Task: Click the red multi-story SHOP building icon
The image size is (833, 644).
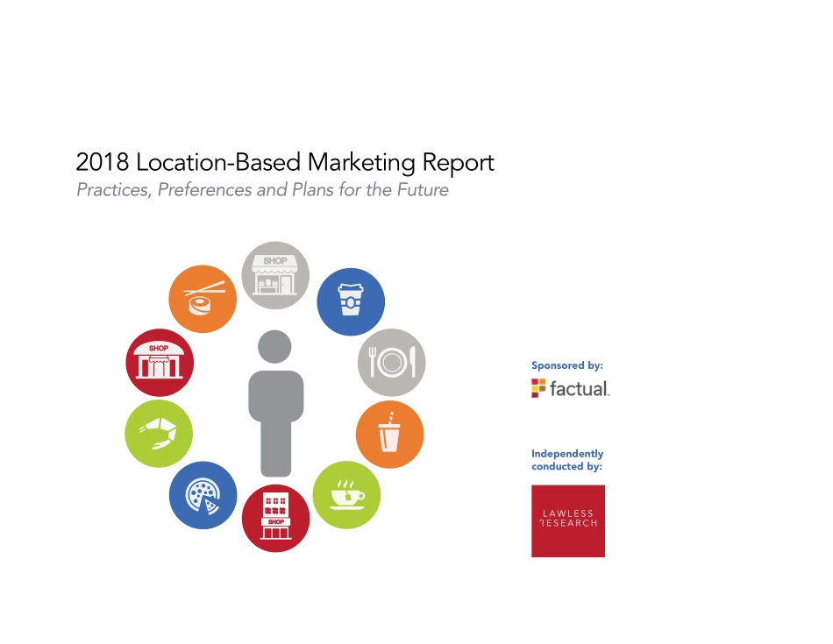Action: click(x=275, y=518)
